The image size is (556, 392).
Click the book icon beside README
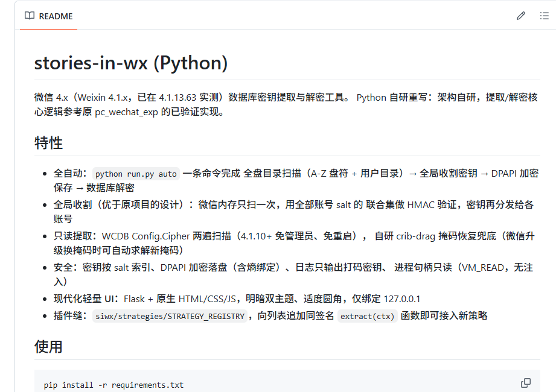coord(30,16)
